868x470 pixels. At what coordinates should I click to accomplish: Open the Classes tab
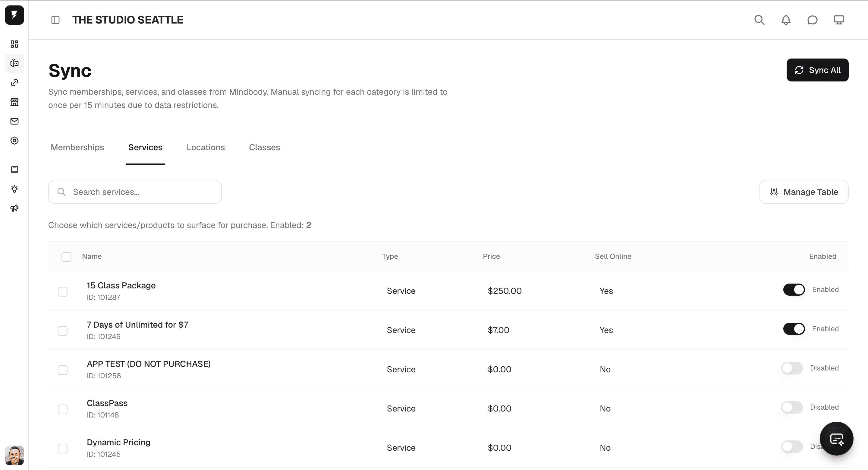265,147
